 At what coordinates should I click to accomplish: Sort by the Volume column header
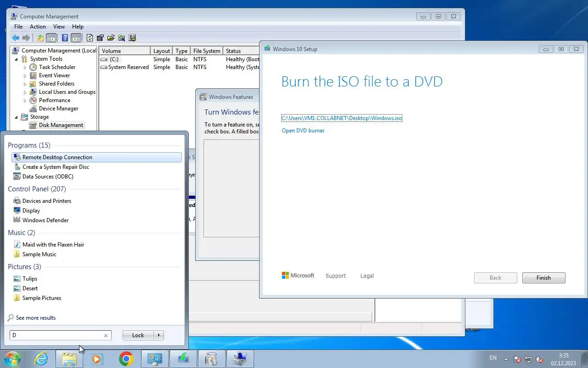pyautogui.click(x=125, y=51)
